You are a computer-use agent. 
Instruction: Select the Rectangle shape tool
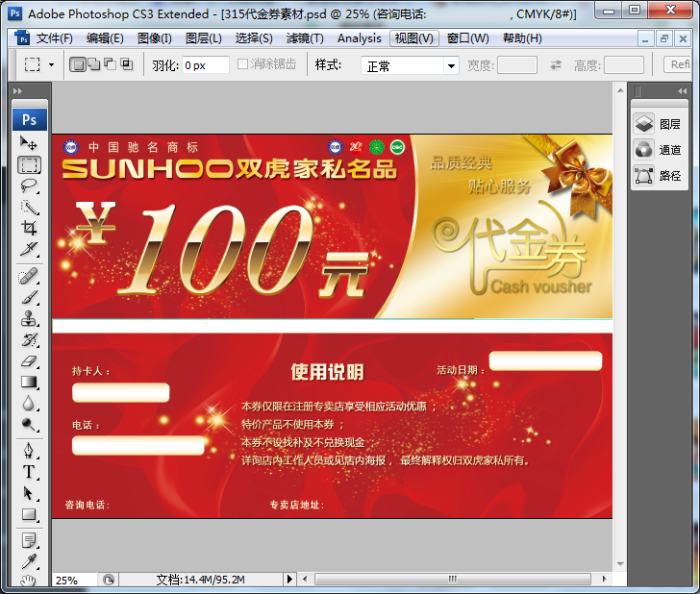pos(29,514)
